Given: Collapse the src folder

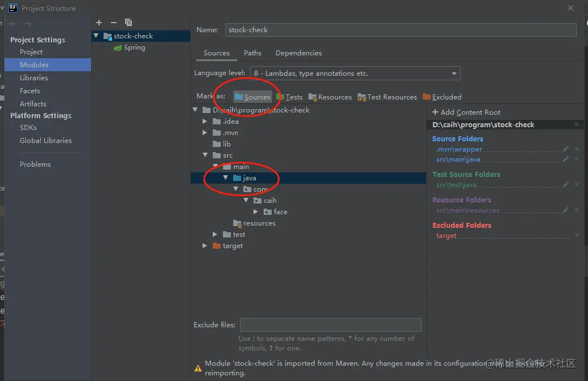Looking at the screenshot, I should point(205,155).
